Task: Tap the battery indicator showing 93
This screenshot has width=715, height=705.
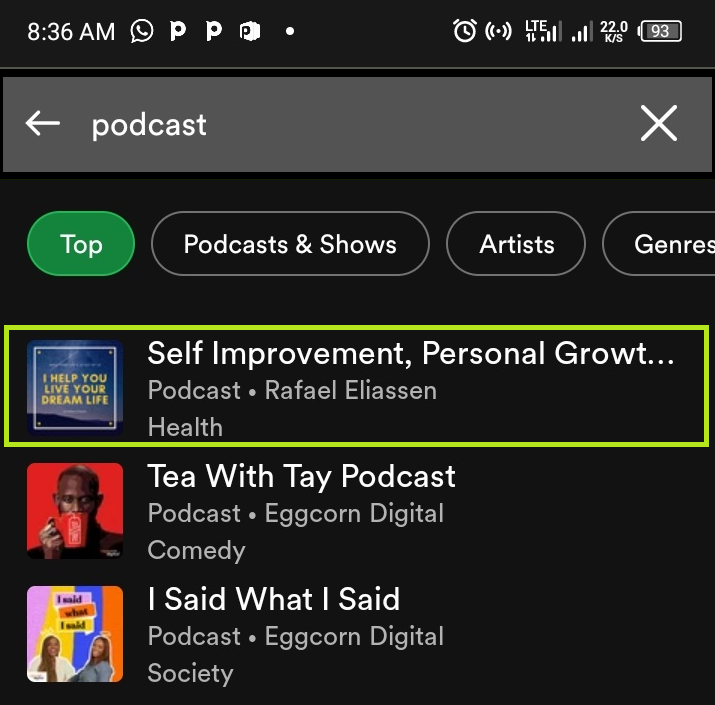Action: pos(660,31)
